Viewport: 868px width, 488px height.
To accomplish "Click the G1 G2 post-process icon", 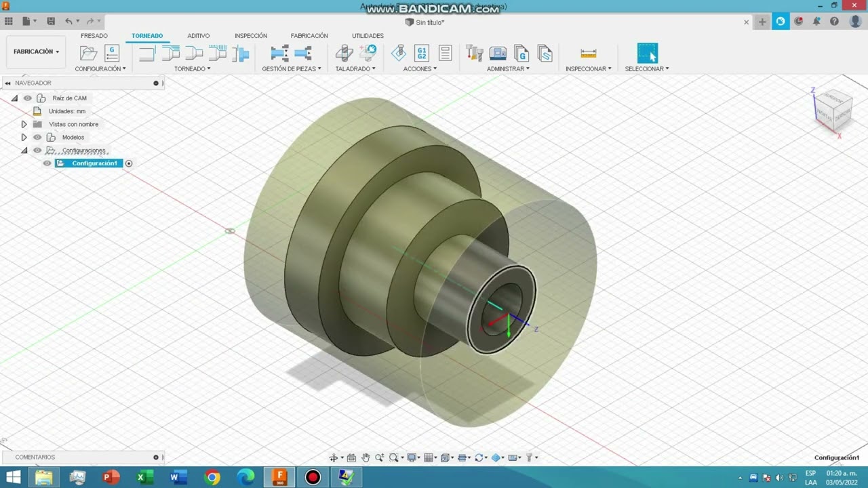I will [422, 53].
